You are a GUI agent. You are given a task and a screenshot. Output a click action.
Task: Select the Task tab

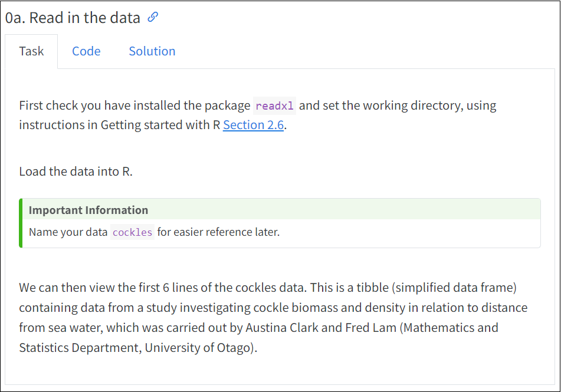coord(31,51)
